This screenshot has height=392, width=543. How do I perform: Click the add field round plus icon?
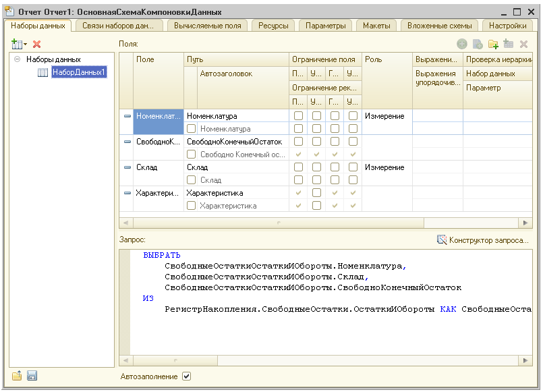[462, 44]
